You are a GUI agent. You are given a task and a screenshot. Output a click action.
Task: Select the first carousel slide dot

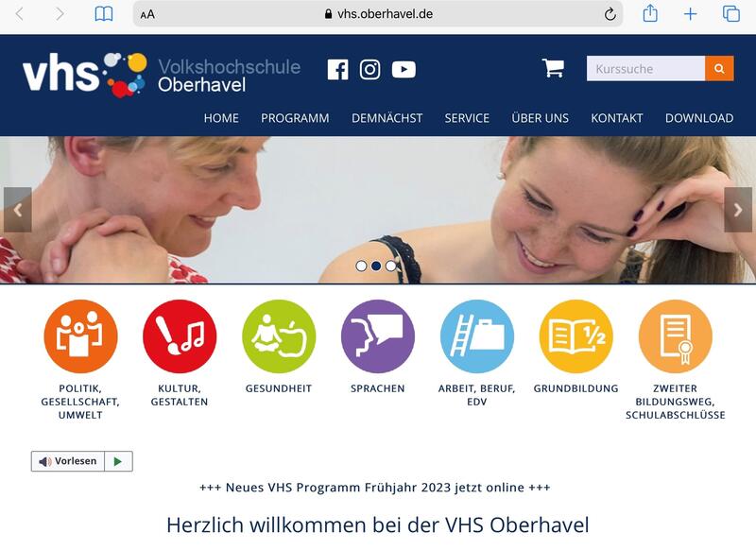click(361, 266)
